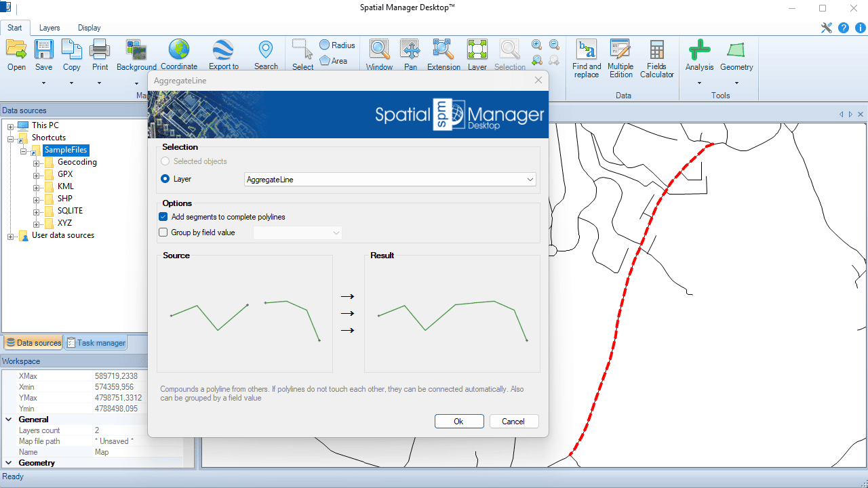The width and height of the screenshot is (868, 488).
Task: Click the XMax value 589719,2338
Action: click(116, 376)
